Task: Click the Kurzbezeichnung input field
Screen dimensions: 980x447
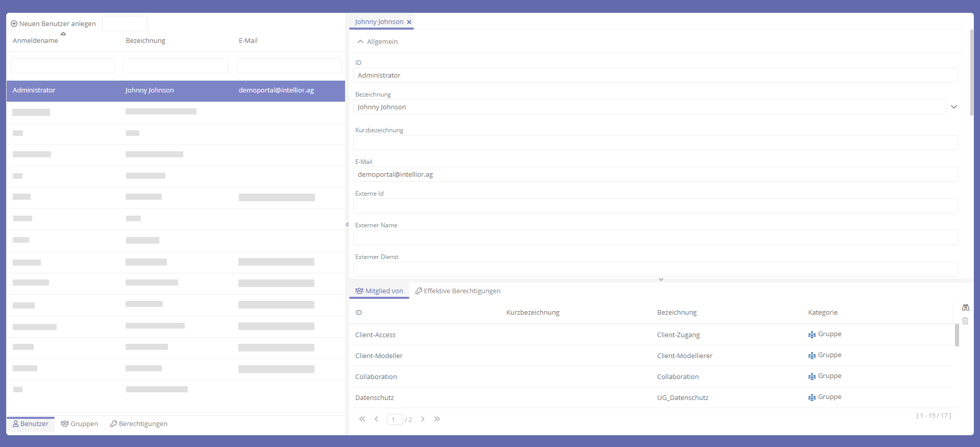Action: [x=655, y=143]
